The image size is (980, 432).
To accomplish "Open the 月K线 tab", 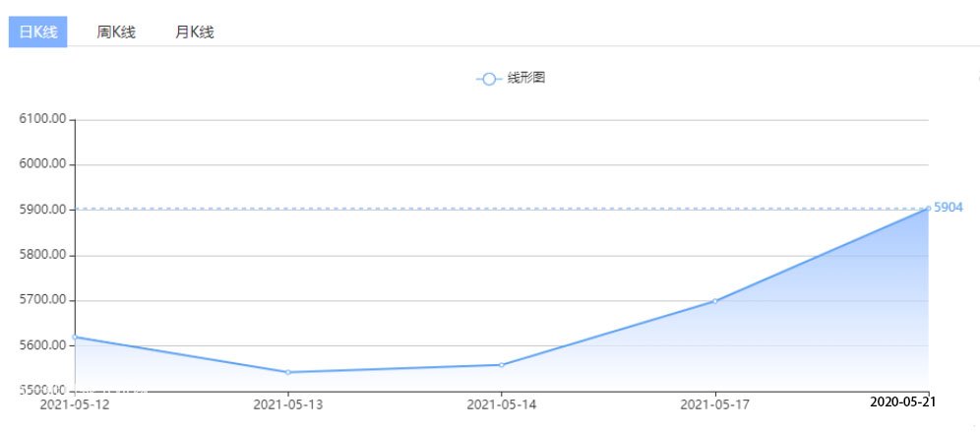I will [x=194, y=31].
